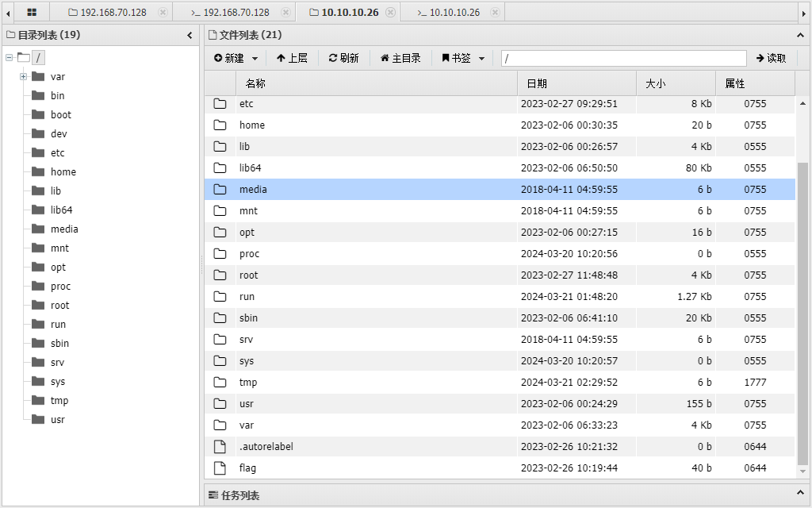Screen dimensions: 812x508
Task: Select srv folder in directory tree
Action: (57, 363)
